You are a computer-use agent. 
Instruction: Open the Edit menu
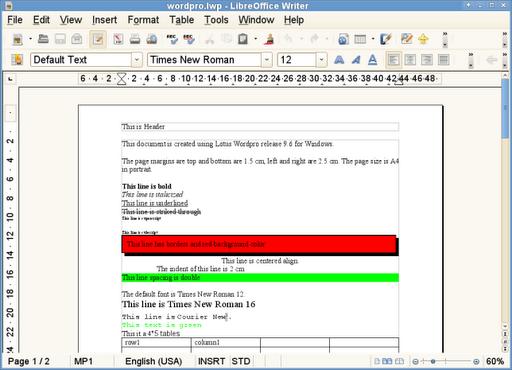point(41,20)
